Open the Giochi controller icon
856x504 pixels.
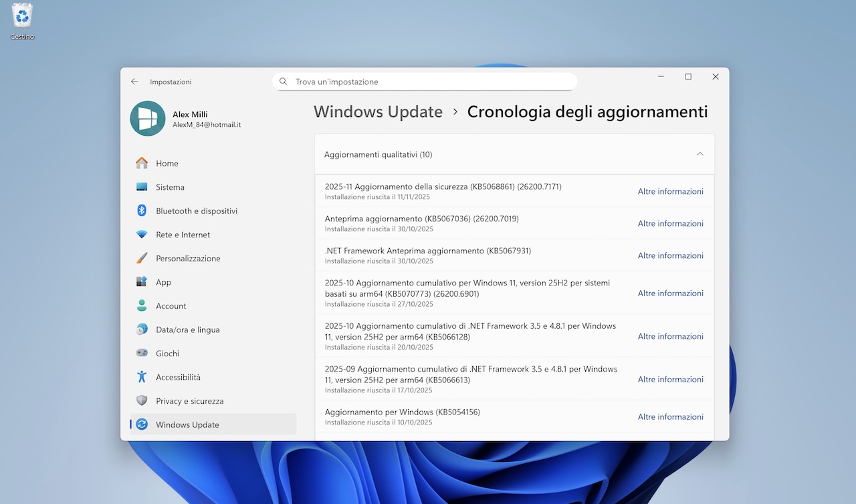142,353
